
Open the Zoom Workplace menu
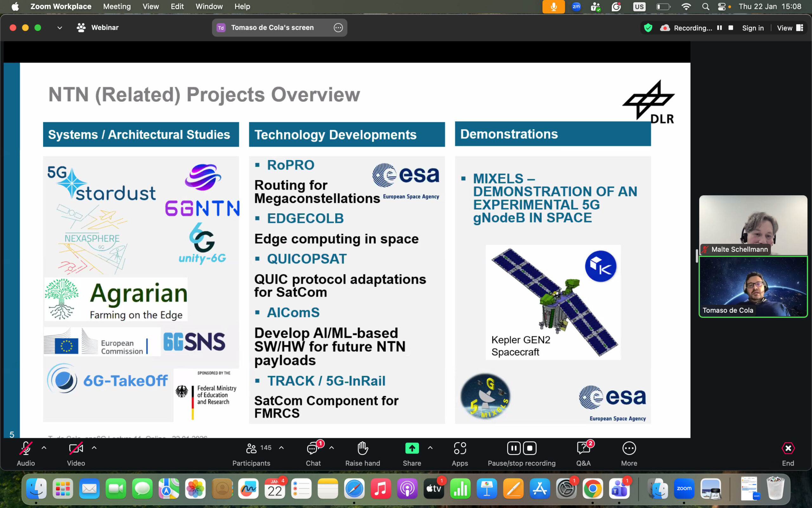click(x=61, y=6)
